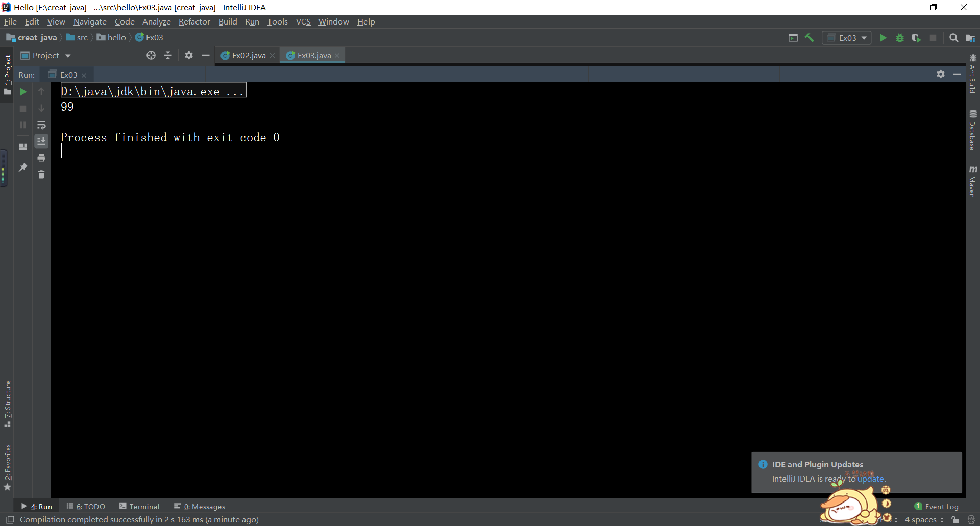The height and width of the screenshot is (526, 980).
Task: Open the Analyze menu
Action: (x=156, y=21)
